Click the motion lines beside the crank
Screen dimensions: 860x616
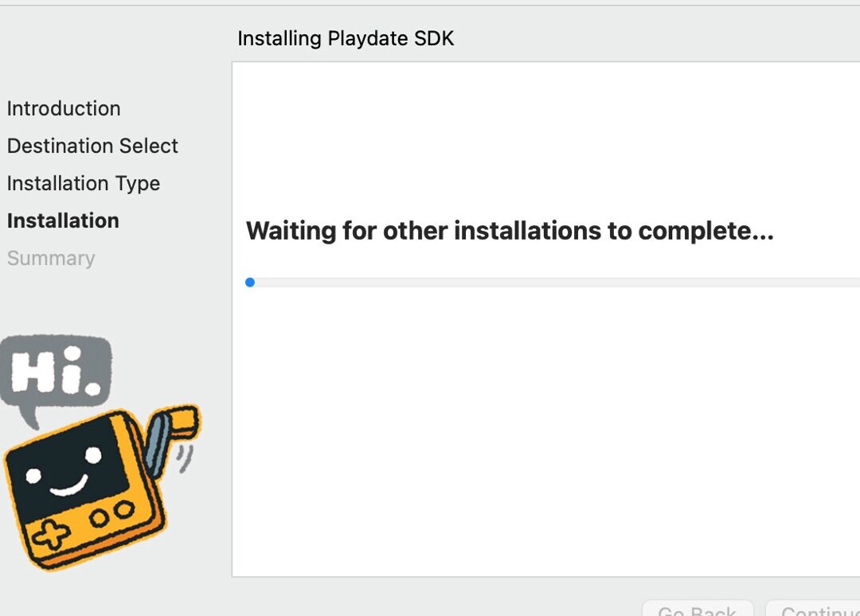point(186,458)
